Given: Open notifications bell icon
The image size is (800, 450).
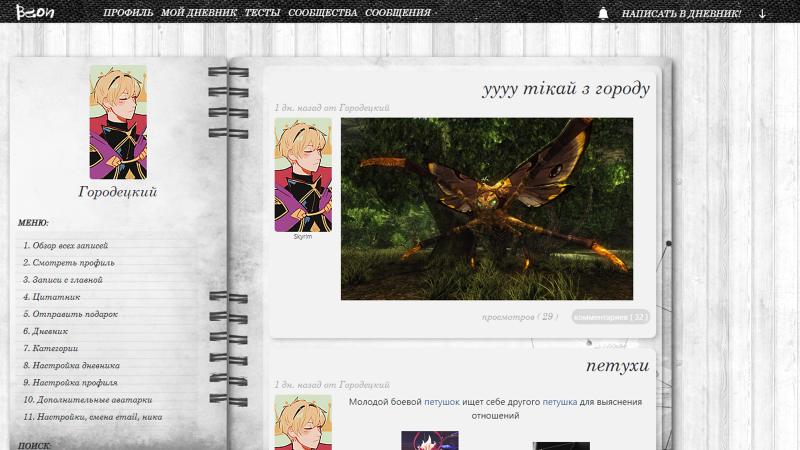Looking at the screenshot, I should tap(603, 14).
